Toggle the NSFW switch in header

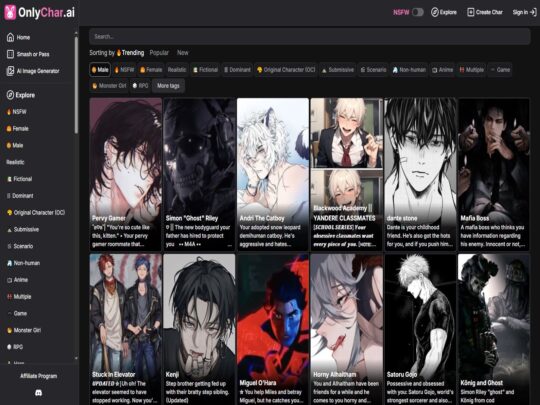417,12
